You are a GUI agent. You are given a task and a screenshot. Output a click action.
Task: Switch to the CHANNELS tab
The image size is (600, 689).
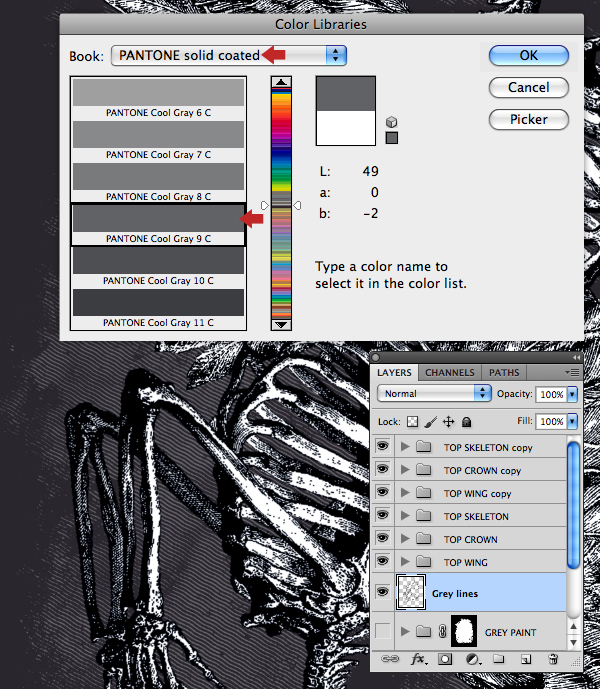click(x=450, y=373)
